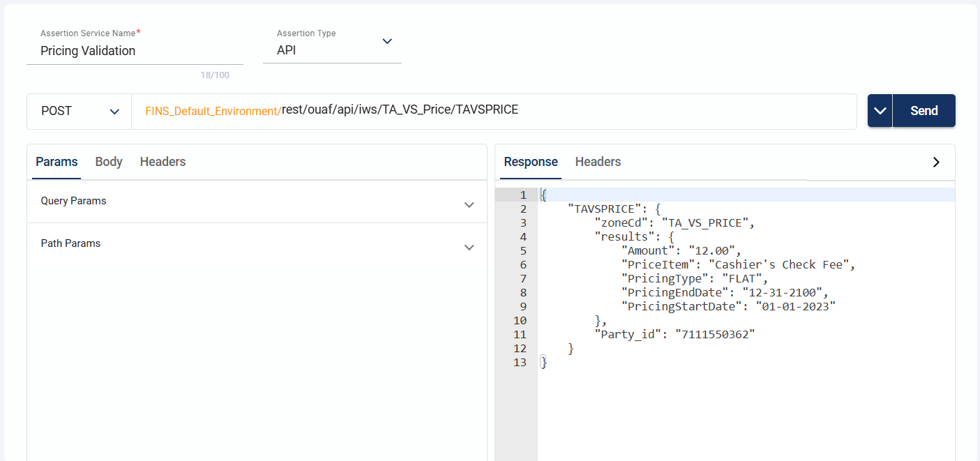980x461 pixels.
Task: Click line number 1 in response gutter
Action: coord(520,195)
